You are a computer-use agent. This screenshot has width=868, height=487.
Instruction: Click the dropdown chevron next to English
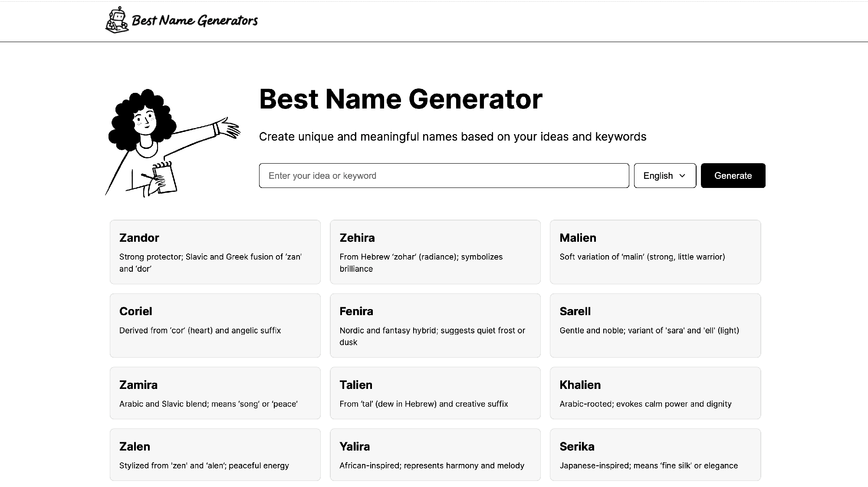682,175
